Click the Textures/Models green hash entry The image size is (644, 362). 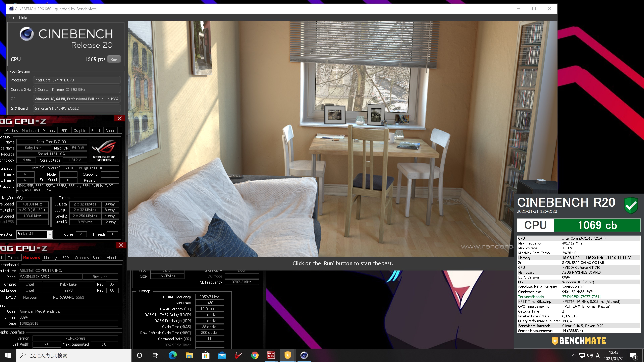579,297
